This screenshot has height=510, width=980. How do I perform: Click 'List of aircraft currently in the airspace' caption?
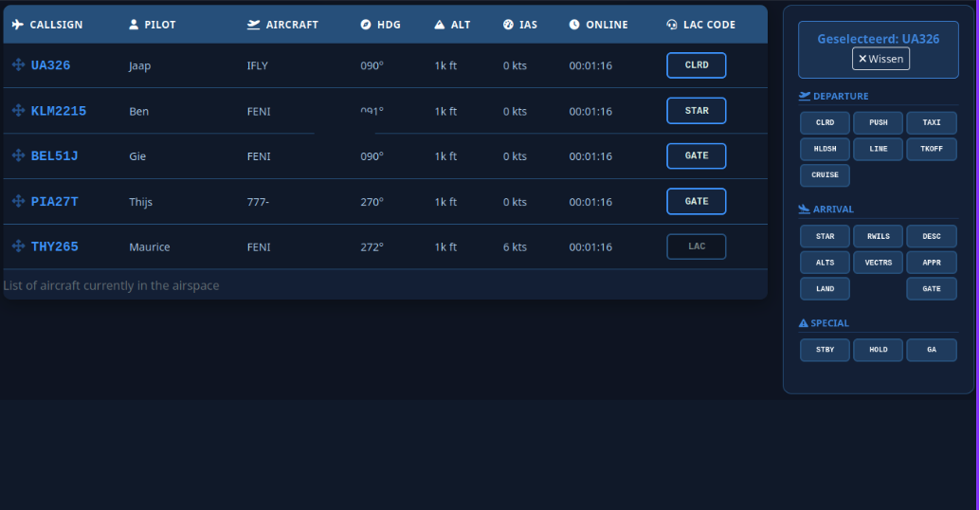pyautogui.click(x=111, y=285)
